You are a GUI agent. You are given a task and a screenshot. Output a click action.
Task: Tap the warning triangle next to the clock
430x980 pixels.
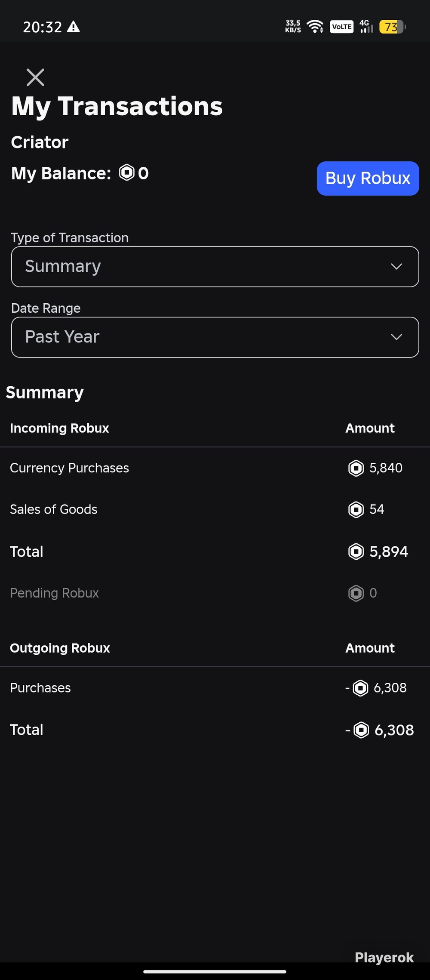[x=74, y=27]
